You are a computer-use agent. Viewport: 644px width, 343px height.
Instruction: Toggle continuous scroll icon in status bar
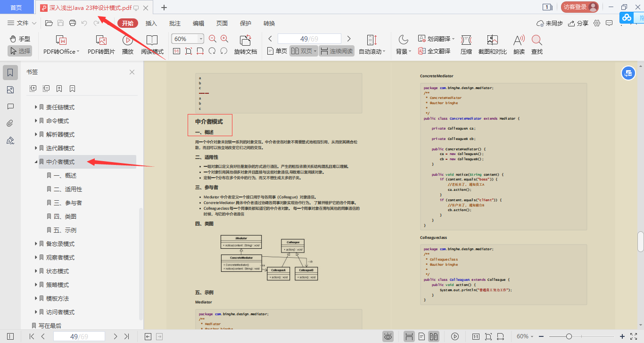point(409,336)
